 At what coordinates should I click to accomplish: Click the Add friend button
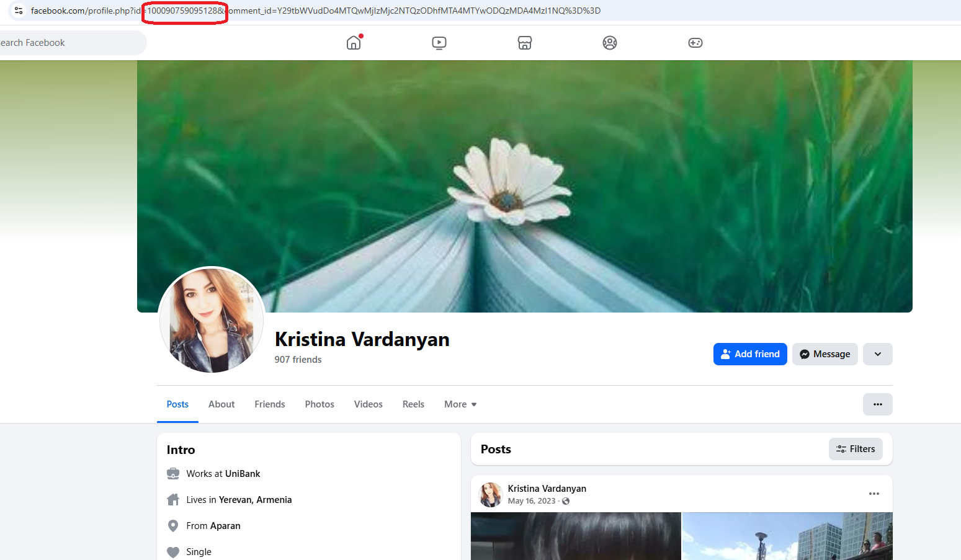[x=750, y=354]
